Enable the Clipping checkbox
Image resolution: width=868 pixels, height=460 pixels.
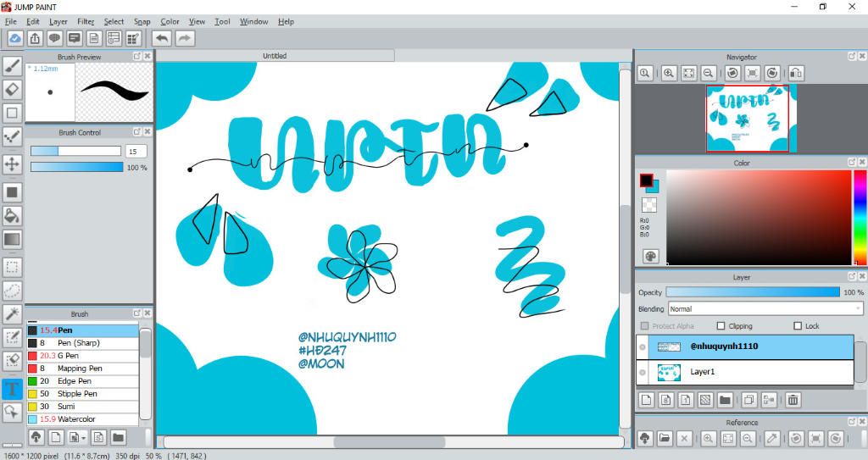click(721, 326)
